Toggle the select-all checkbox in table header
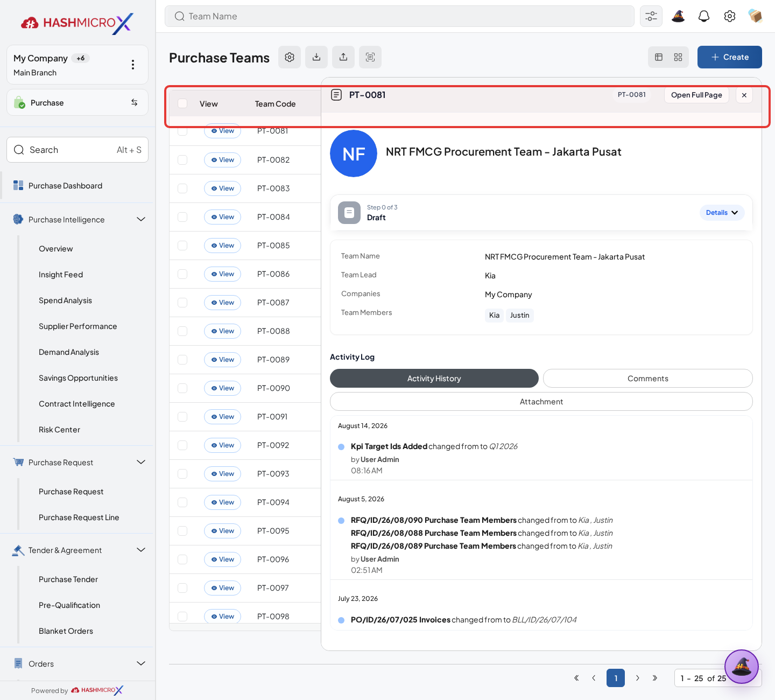Viewport: 775px width, 700px height. click(x=182, y=103)
